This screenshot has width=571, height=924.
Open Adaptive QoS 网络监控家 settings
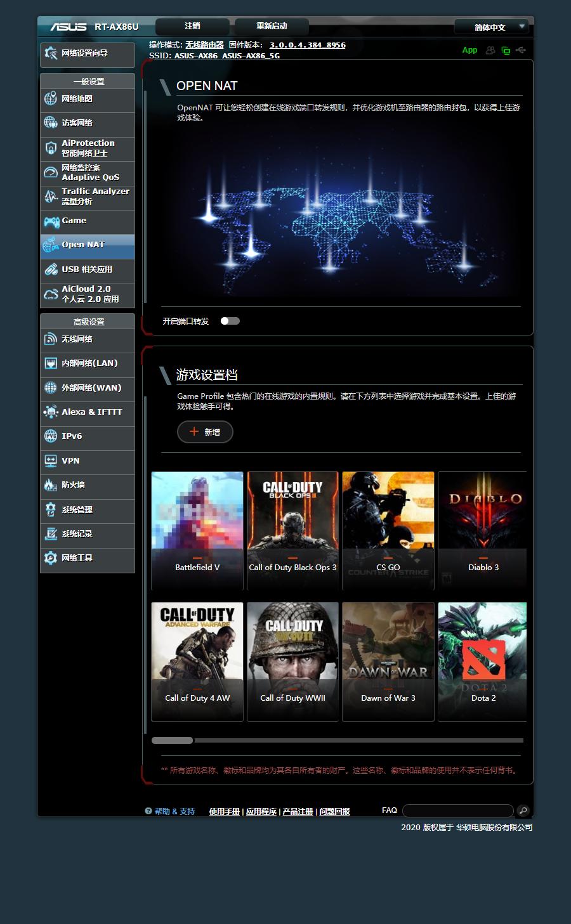pos(87,172)
